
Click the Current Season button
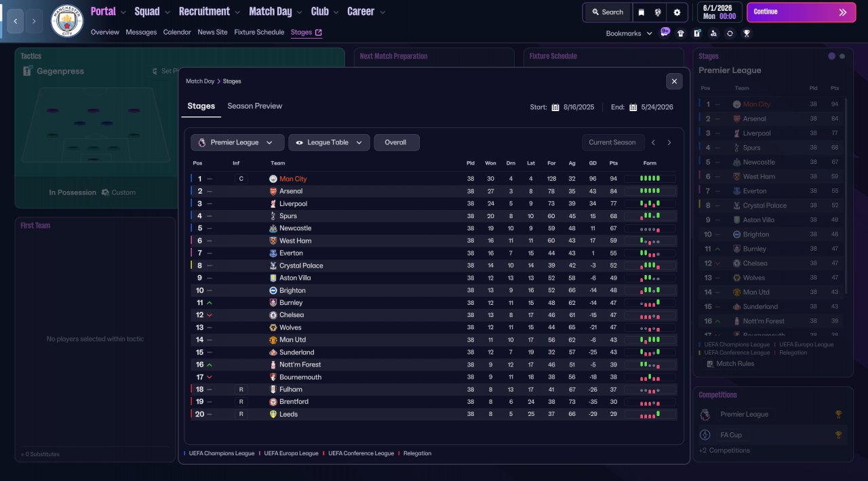pos(612,142)
